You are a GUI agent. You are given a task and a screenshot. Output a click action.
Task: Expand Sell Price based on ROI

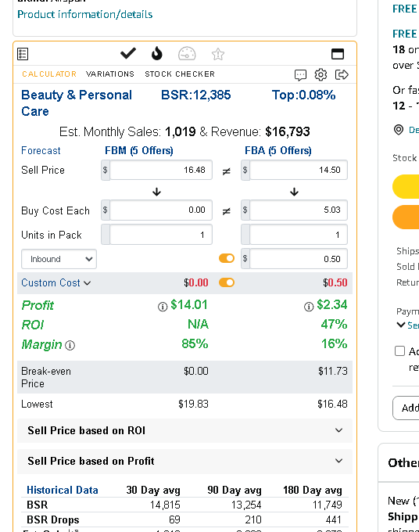[184, 430]
